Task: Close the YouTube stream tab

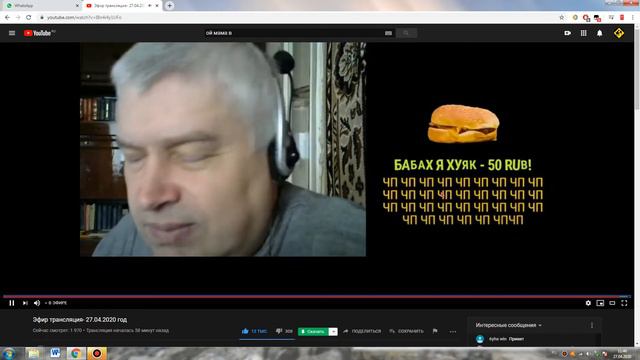Action: 157,6
